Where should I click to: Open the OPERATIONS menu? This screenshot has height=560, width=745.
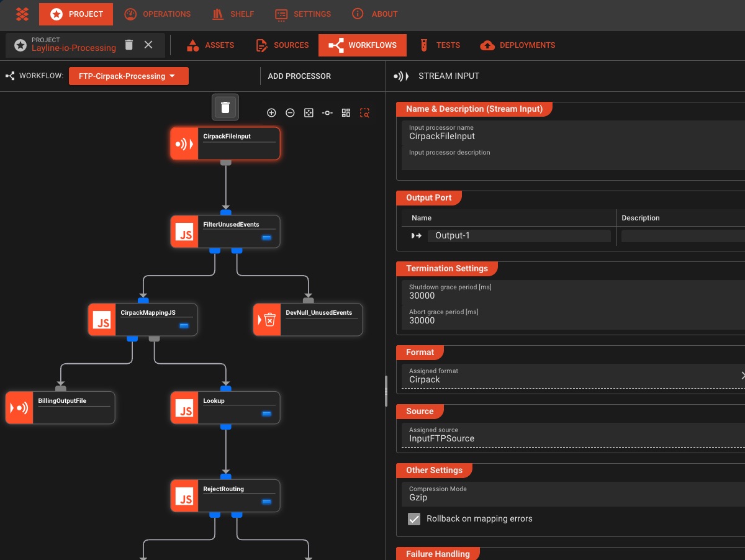point(158,14)
